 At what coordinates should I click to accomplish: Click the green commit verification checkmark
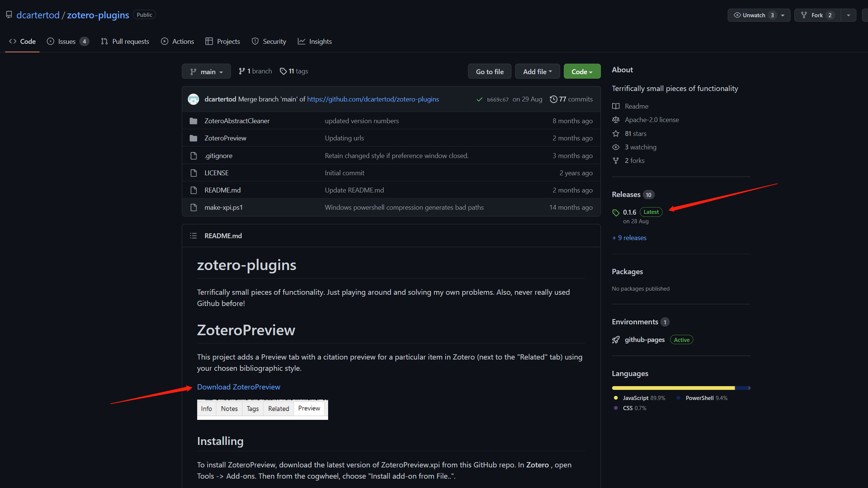coord(480,99)
